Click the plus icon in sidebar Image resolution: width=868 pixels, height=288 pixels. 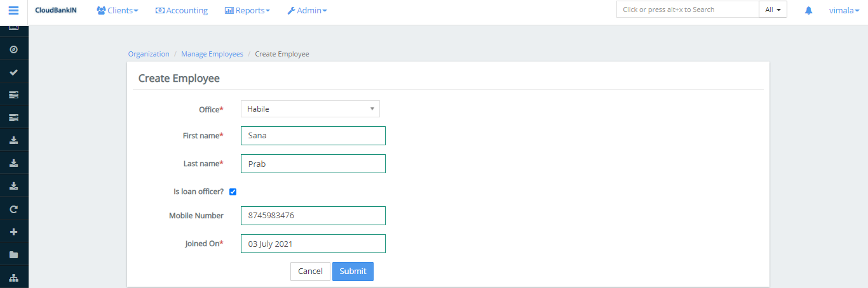tap(14, 232)
